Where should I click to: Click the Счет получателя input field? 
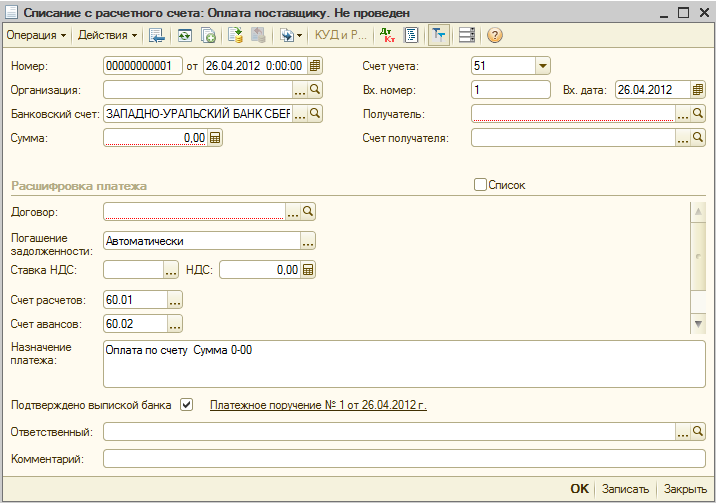tap(573, 138)
